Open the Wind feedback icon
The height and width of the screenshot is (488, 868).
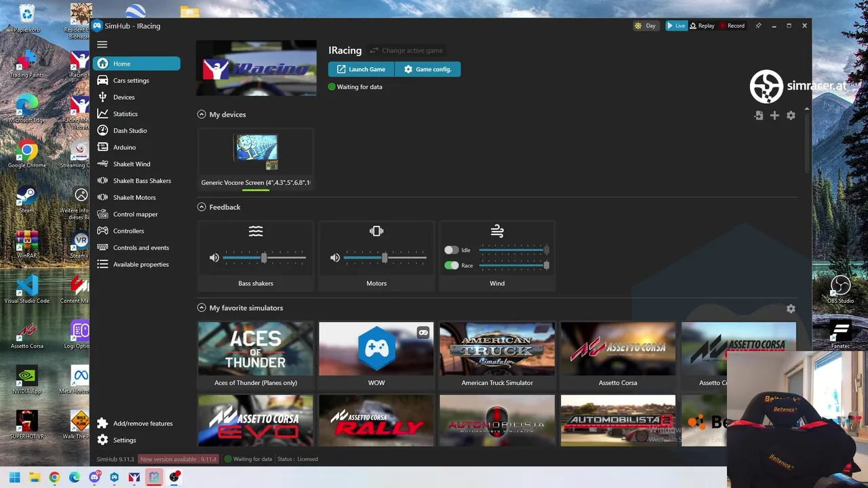tap(497, 232)
